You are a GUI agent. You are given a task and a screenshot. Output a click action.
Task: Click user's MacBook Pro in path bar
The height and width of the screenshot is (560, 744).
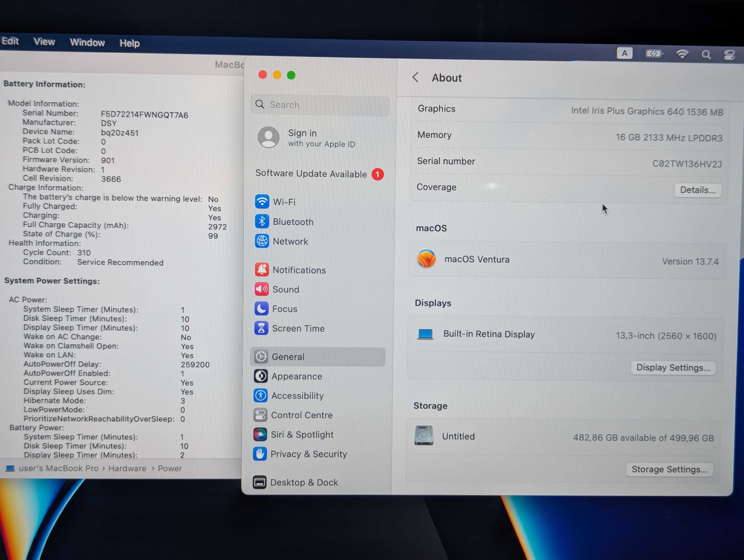(x=59, y=468)
